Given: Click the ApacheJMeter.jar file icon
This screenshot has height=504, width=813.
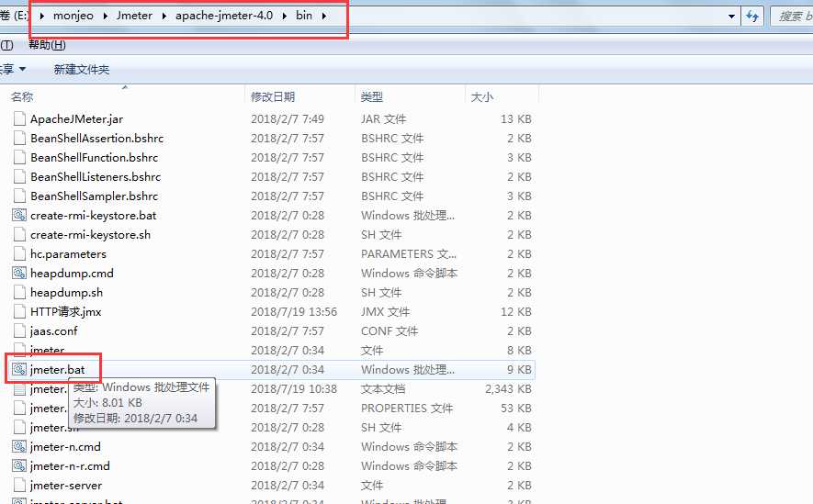Looking at the screenshot, I should [x=19, y=119].
